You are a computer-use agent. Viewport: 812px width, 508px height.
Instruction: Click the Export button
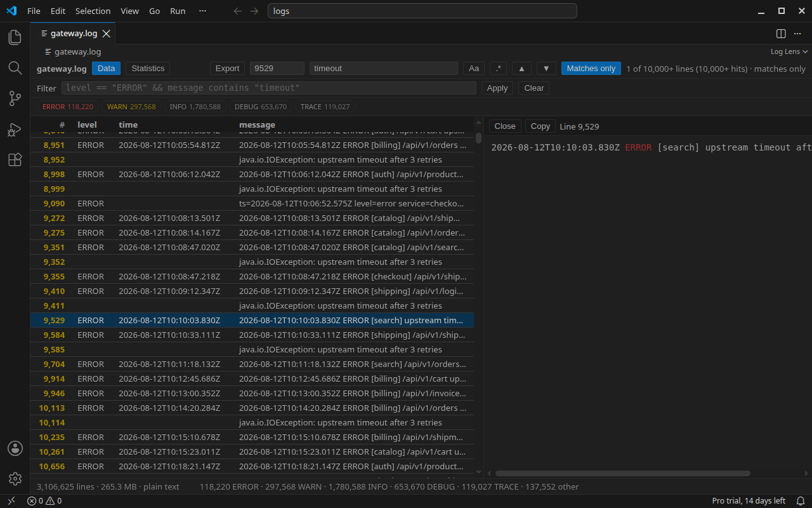click(227, 69)
